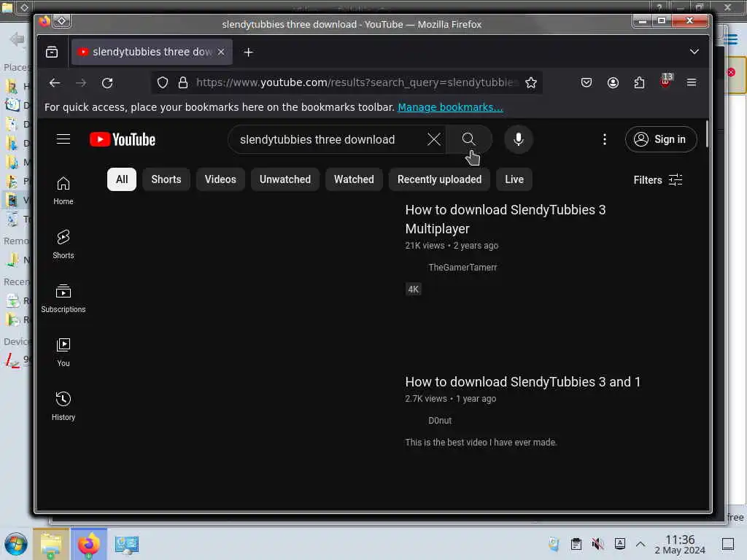The height and width of the screenshot is (560, 747).
Task: Click Firefox icon in taskbar
Action: [89, 544]
